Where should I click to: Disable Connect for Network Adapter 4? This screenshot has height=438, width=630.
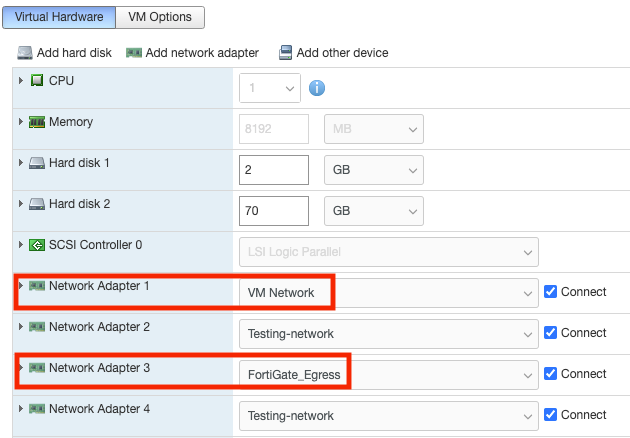click(x=551, y=415)
